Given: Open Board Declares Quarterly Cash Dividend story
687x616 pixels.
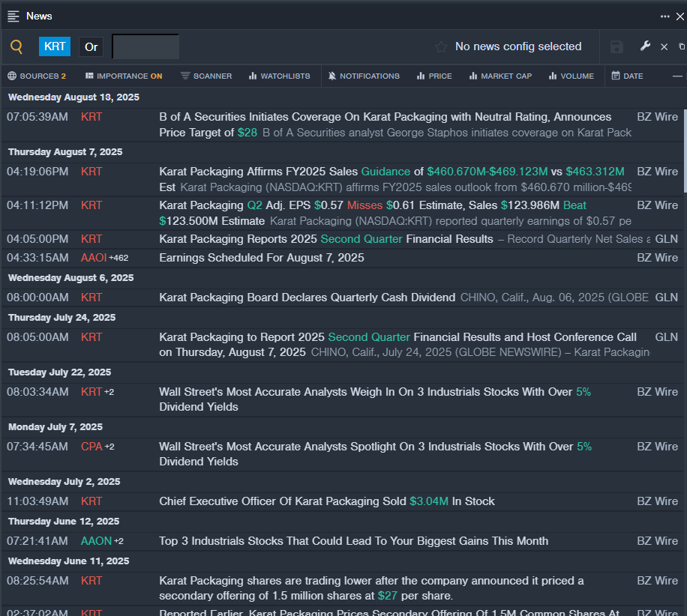Looking at the screenshot, I should (x=307, y=298).
